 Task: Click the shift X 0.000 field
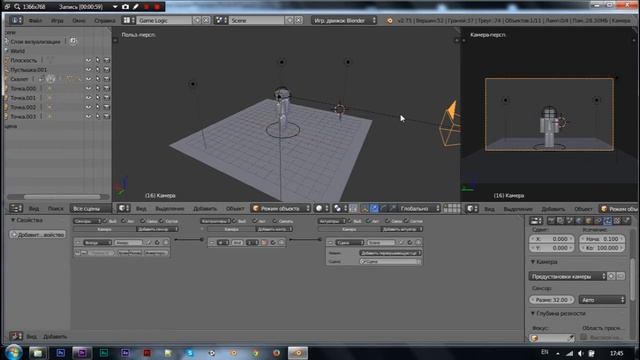551,239
